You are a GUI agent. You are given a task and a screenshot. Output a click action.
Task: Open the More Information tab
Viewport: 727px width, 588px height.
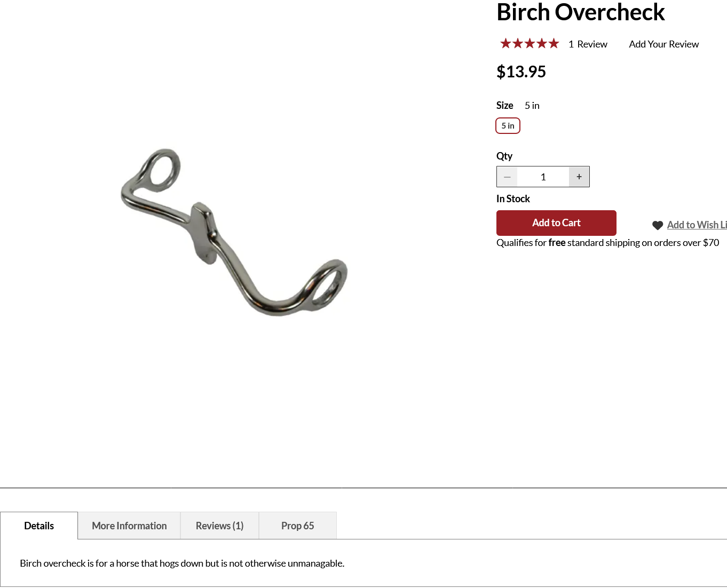click(x=129, y=526)
